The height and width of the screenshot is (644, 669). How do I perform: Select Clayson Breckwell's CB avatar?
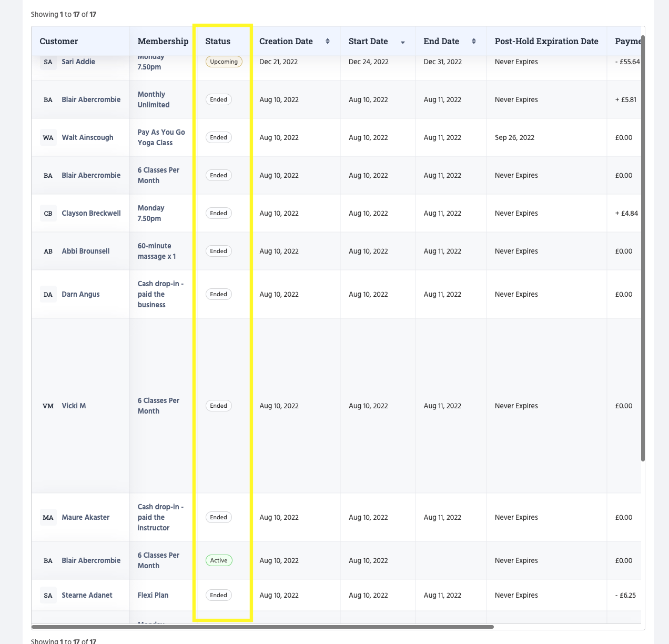coord(48,213)
